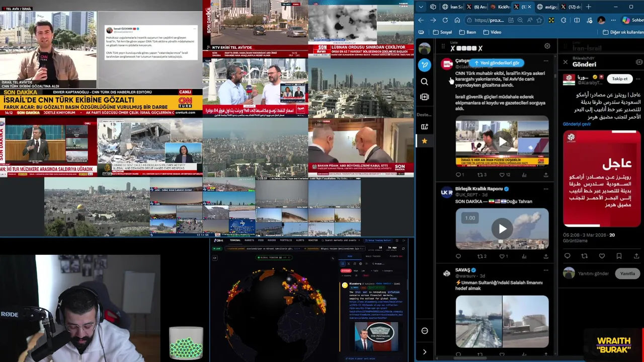Image resolution: width=644 pixels, height=362 pixels.
Task: Open the Sosyal bookmarks folder
Action: [x=442, y=32]
